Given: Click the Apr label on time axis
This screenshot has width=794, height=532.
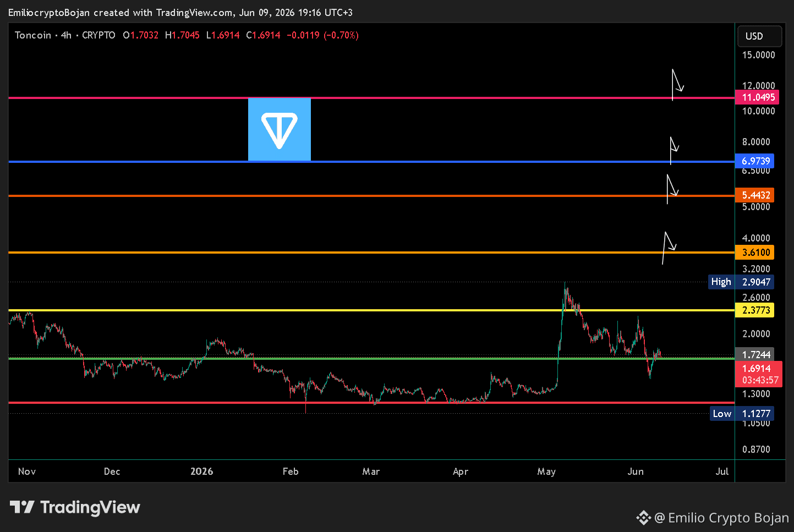Looking at the screenshot, I should (x=461, y=471).
